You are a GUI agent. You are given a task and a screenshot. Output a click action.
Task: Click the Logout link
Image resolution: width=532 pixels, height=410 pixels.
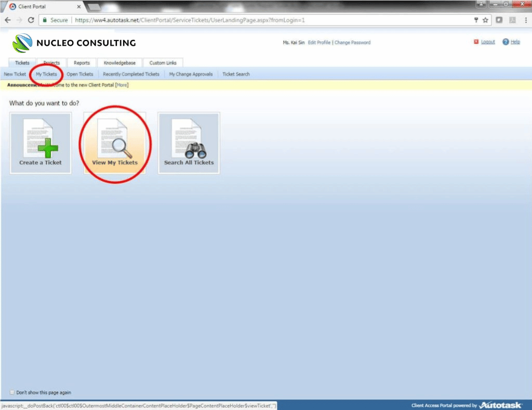tap(487, 42)
